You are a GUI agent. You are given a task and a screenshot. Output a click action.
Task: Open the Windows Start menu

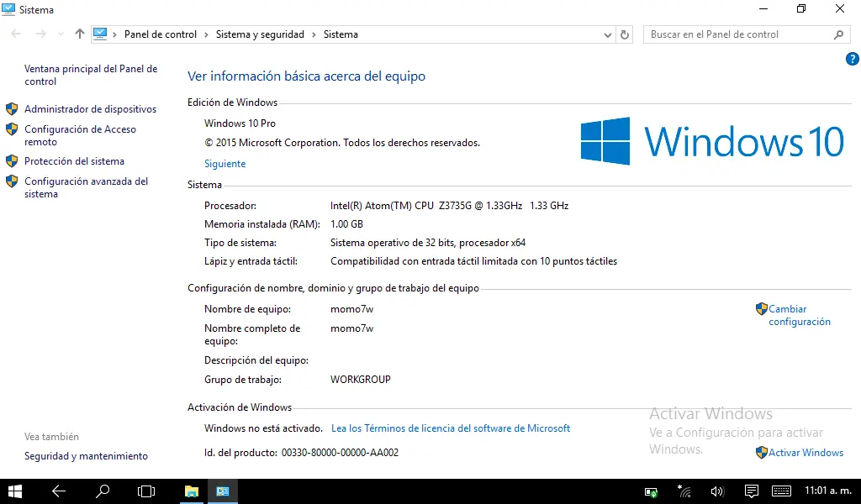15,491
